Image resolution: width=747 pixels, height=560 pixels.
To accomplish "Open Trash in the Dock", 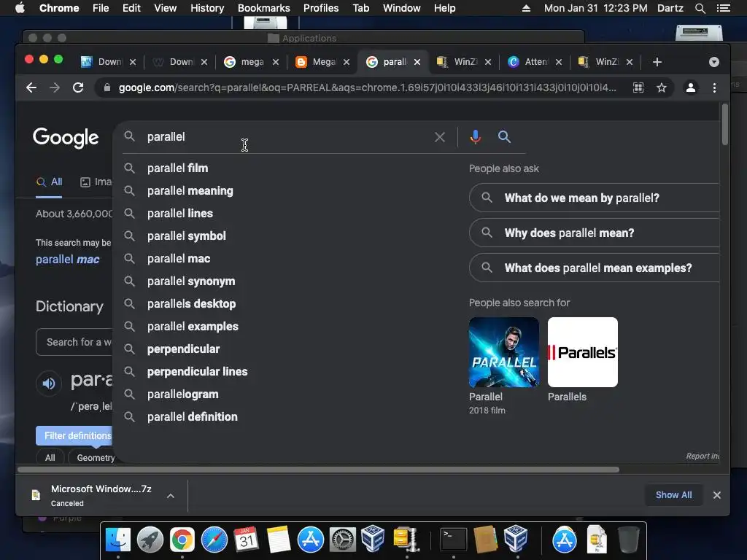I will point(628,540).
